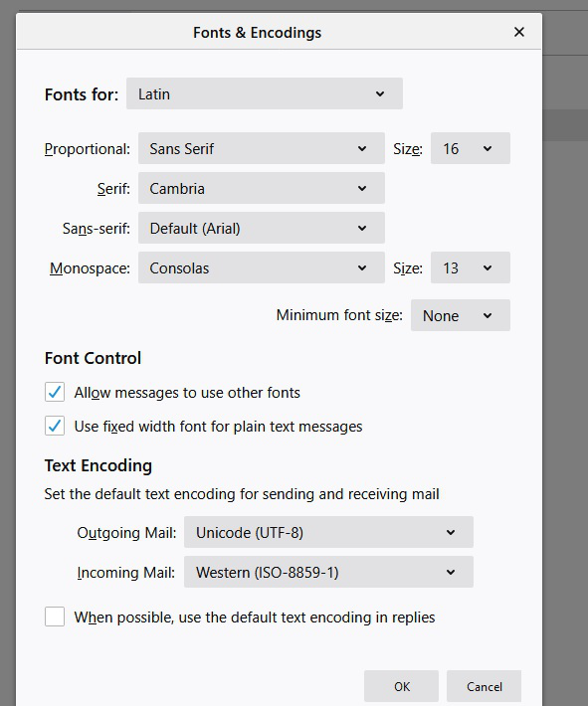Expand the Proportional Sans Serif dropdown
This screenshot has width=588, height=706.
coord(262,148)
